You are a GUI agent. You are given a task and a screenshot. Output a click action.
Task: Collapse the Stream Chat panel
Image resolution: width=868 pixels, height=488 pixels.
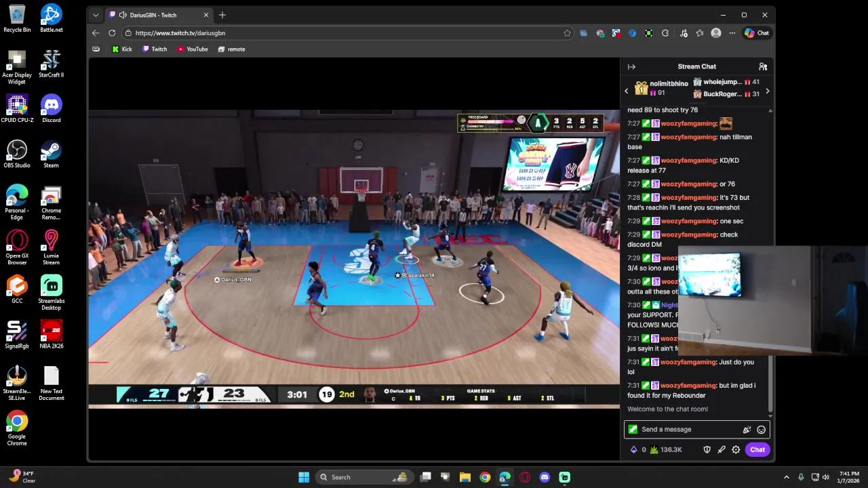[x=631, y=66]
